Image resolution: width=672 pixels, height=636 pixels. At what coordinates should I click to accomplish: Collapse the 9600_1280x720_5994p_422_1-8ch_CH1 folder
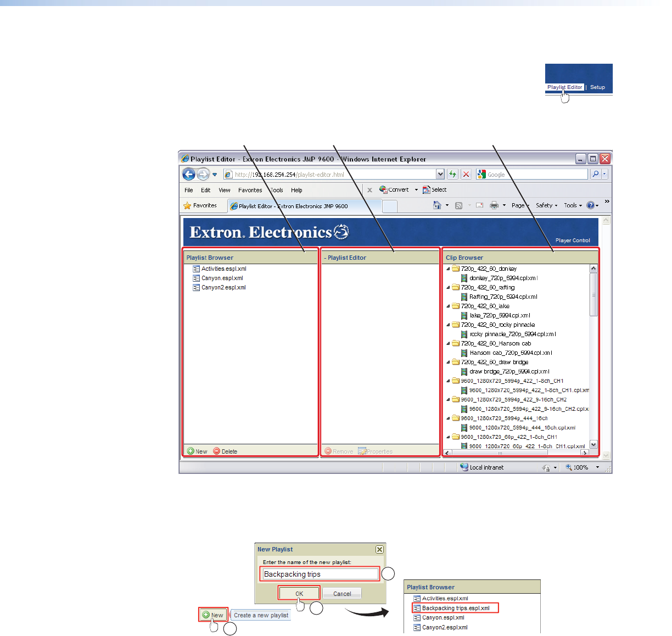pyautogui.click(x=448, y=381)
